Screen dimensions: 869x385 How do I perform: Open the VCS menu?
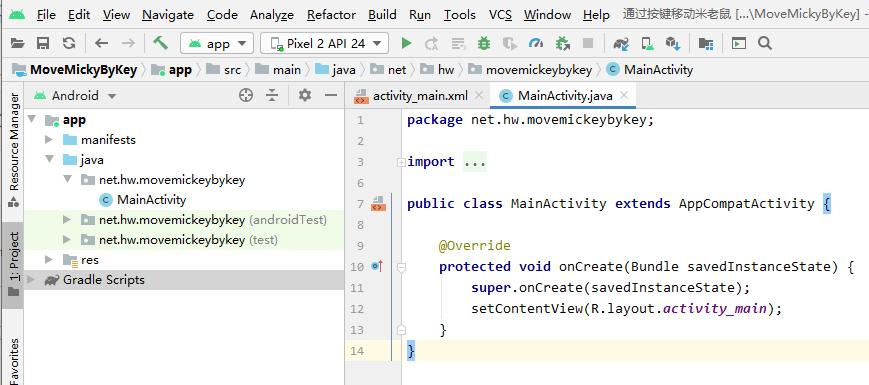(x=500, y=15)
